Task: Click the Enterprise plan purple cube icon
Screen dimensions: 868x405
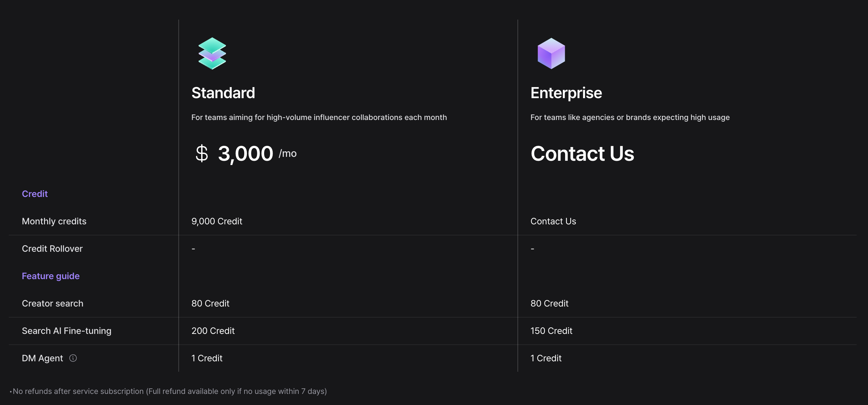Action: point(551,53)
